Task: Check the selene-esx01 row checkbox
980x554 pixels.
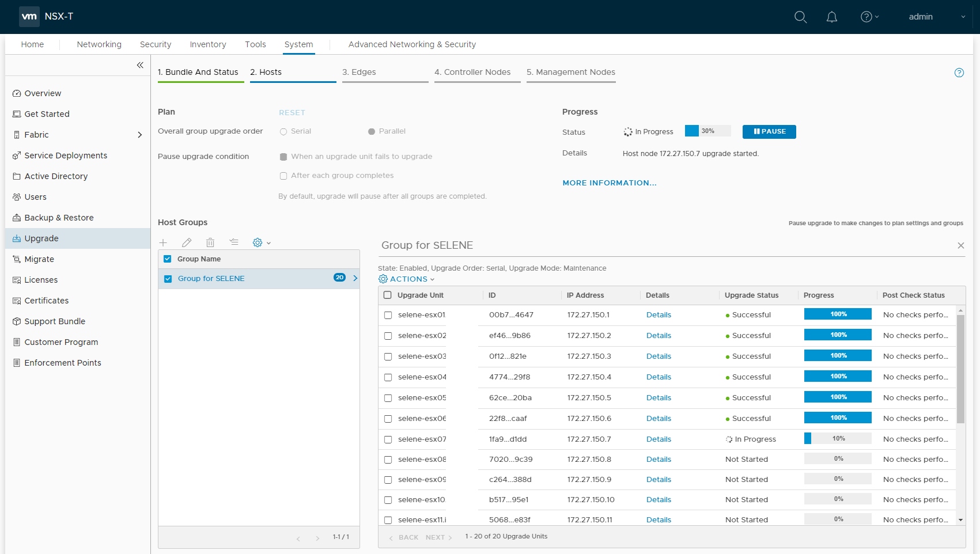Action: click(x=388, y=316)
